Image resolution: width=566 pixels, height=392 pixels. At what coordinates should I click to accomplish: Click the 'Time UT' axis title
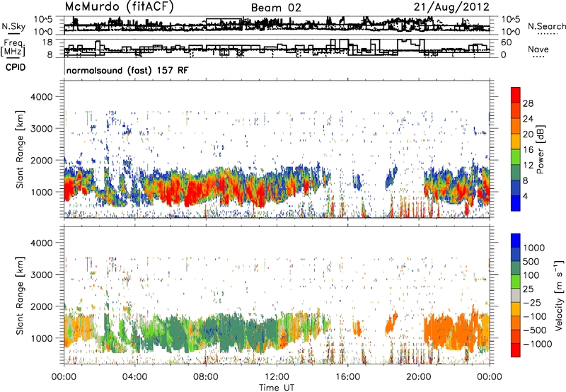277,388
